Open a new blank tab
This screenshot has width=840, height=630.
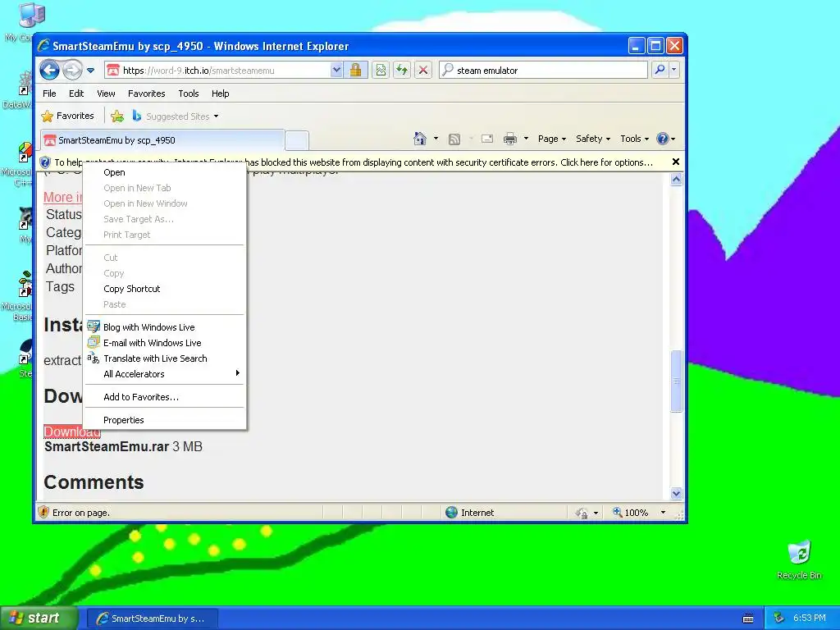296,140
